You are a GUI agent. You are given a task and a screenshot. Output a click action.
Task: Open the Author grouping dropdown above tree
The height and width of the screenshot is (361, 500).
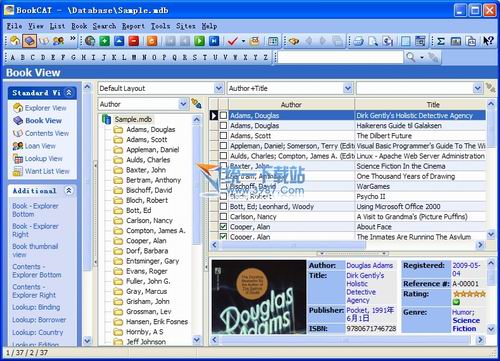(x=183, y=104)
